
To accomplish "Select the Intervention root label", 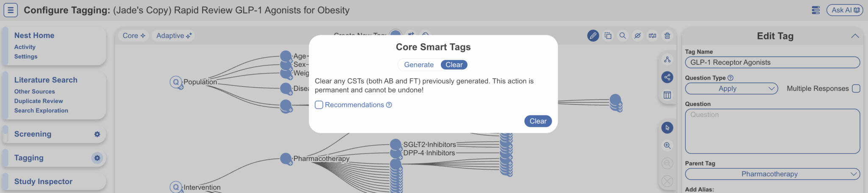I will point(202,187).
